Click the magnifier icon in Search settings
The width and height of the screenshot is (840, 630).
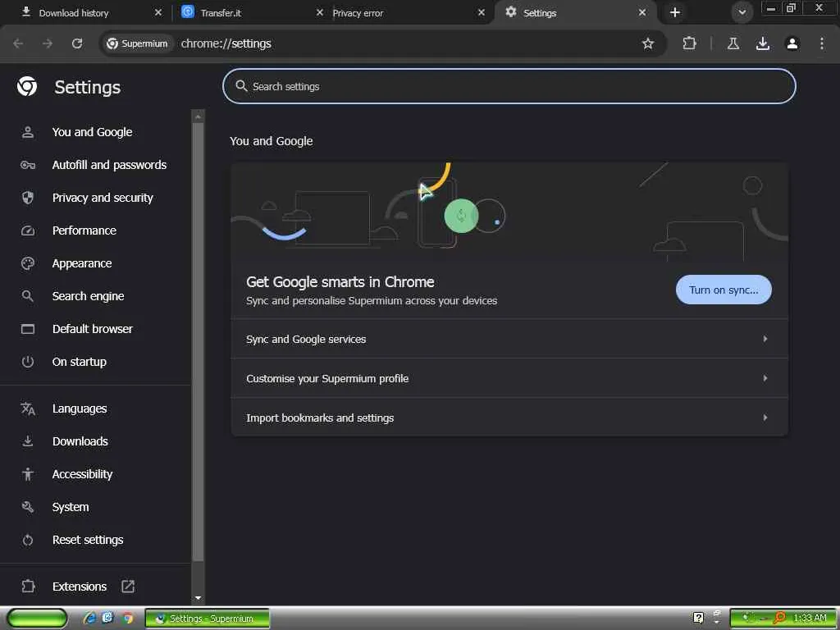coord(241,86)
